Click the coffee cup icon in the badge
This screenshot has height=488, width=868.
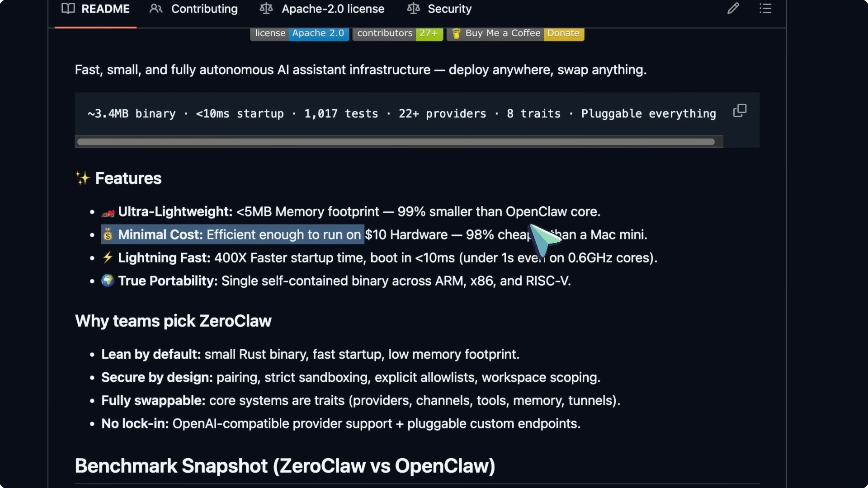(x=456, y=33)
